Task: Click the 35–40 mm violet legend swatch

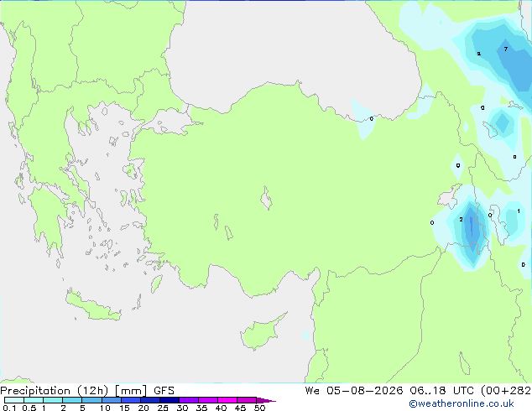Action: click(x=207, y=400)
